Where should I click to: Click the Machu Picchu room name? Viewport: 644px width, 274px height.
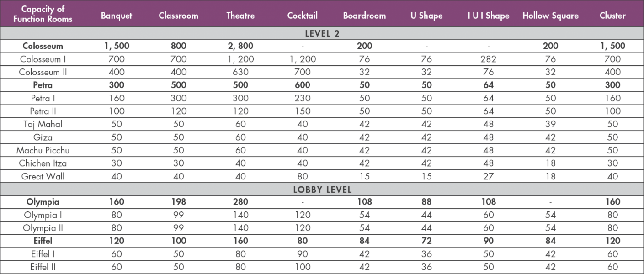tap(43, 150)
